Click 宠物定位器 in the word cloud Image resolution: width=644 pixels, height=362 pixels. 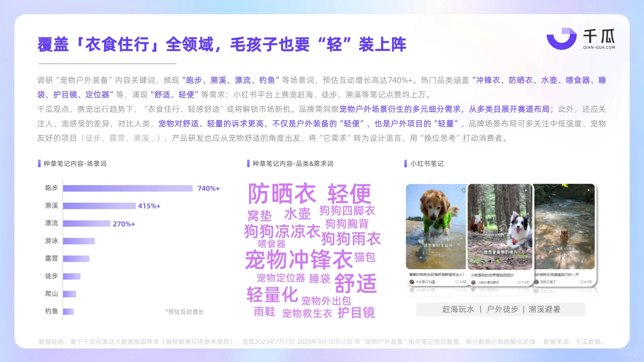pyautogui.click(x=281, y=278)
